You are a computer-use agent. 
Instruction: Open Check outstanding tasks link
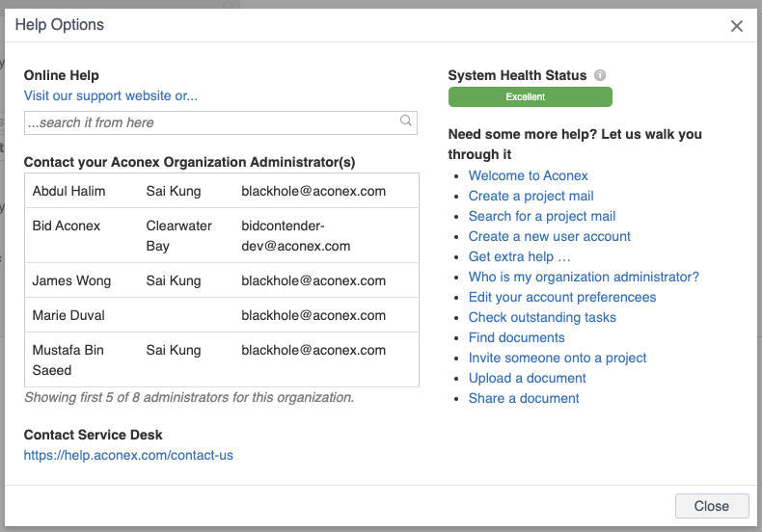coord(542,317)
